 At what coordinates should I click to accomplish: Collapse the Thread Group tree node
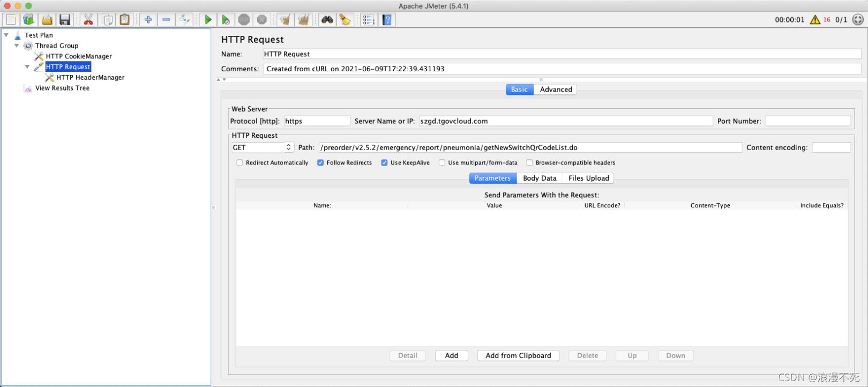[x=17, y=46]
